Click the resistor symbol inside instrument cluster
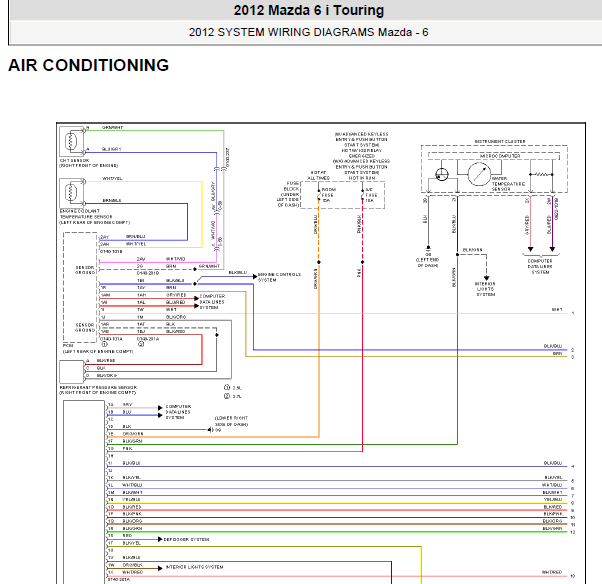 pyautogui.click(x=542, y=174)
